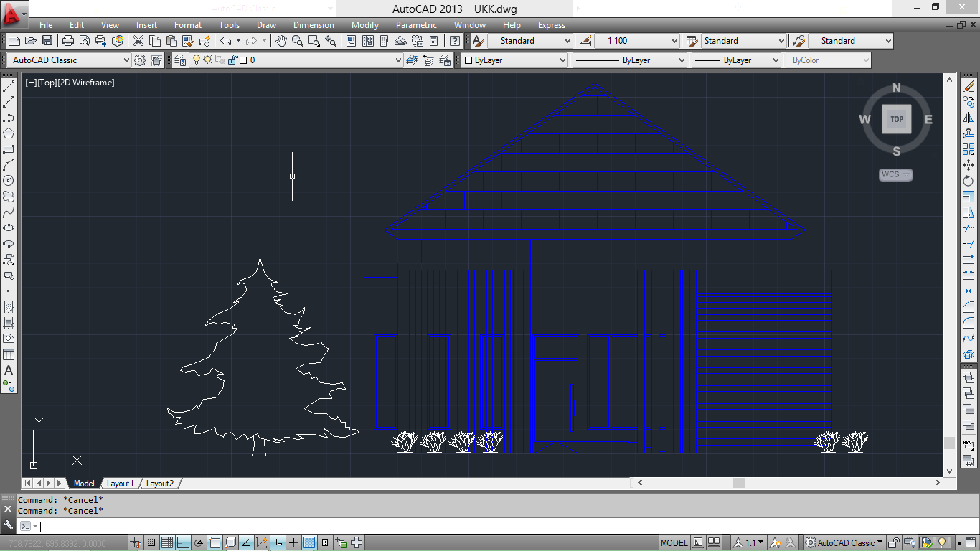This screenshot has height=551, width=980.
Task: Open the Dimension menu
Action: click(x=314, y=25)
